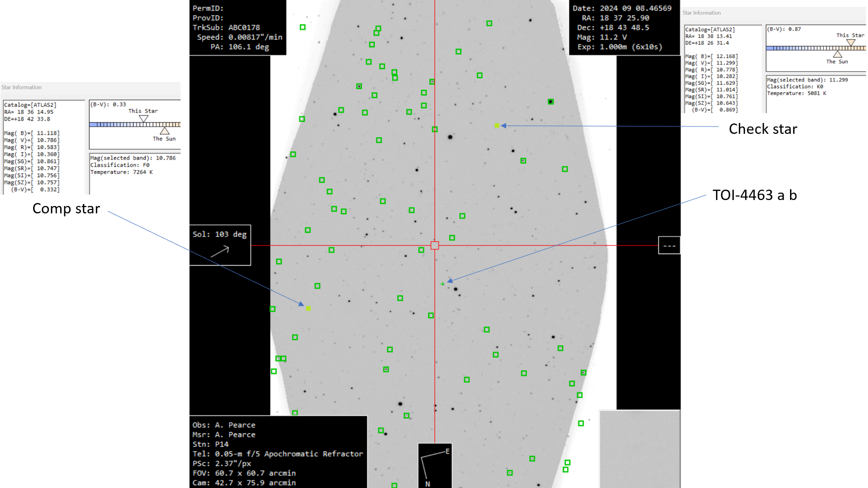Click 'This Star' triangle in the F0 star panel
868x488 pixels.
144,119
